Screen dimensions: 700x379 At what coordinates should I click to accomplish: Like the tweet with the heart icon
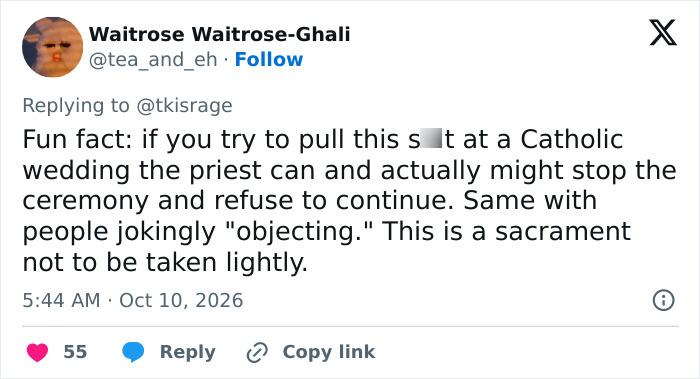[38, 352]
